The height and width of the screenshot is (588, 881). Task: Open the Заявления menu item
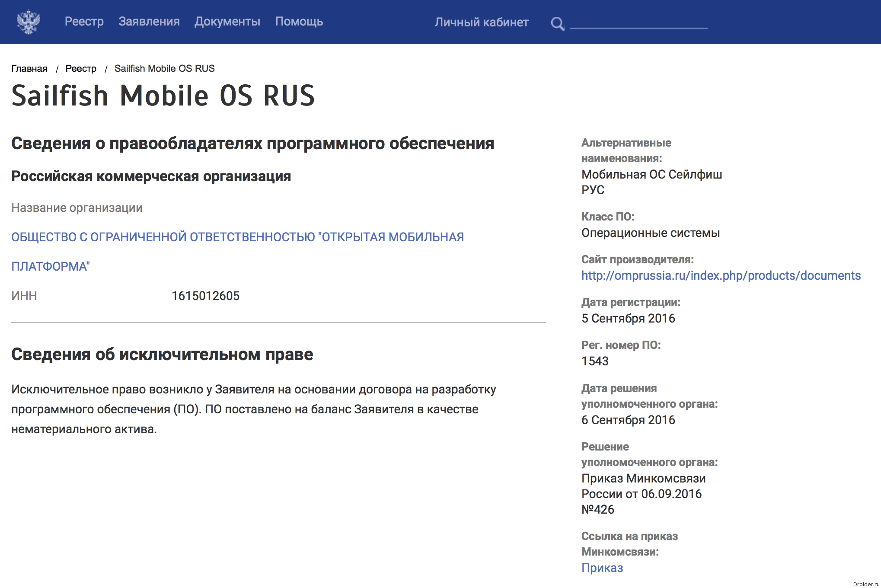coord(149,22)
